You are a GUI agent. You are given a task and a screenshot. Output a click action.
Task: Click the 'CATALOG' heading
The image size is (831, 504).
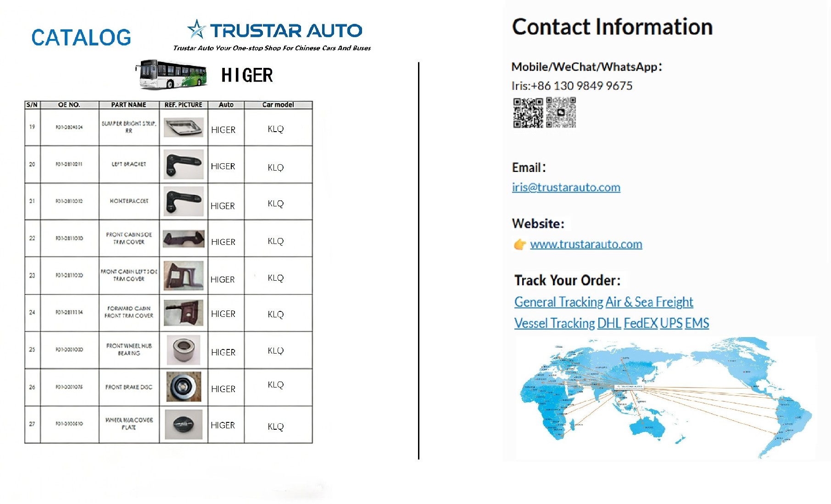tap(81, 38)
